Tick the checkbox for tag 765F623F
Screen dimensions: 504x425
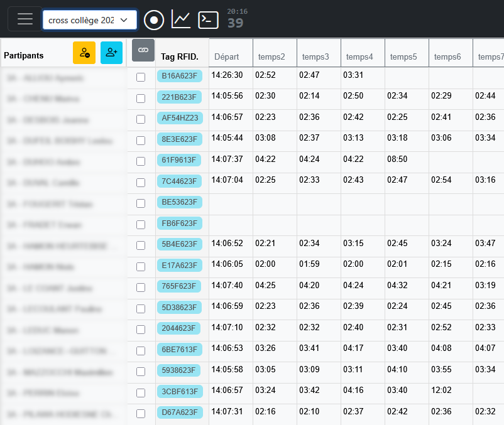(x=141, y=288)
